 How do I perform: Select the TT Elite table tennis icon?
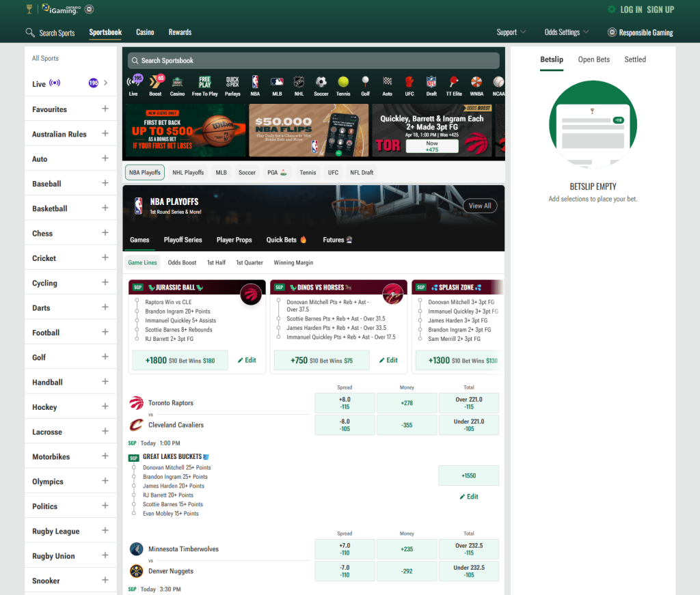pos(454,85)
